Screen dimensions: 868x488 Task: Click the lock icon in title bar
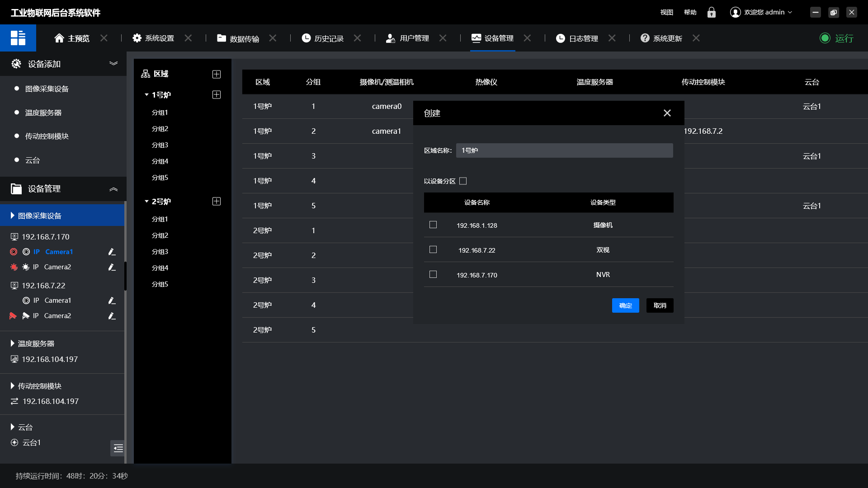coord(711,12)
